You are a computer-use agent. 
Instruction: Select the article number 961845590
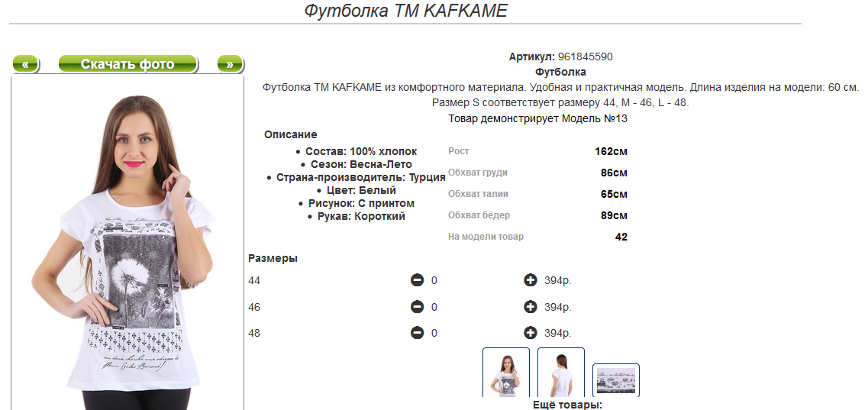tap(585, 57)
